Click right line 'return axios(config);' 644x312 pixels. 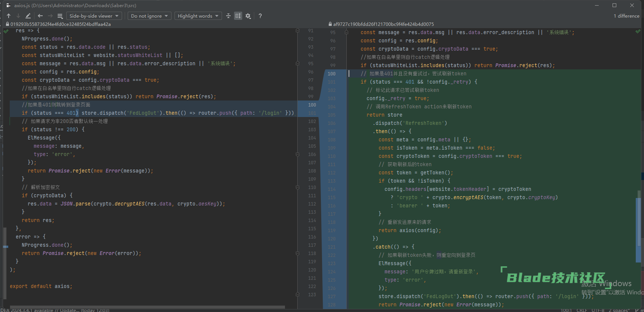click(x=410, y=230)
